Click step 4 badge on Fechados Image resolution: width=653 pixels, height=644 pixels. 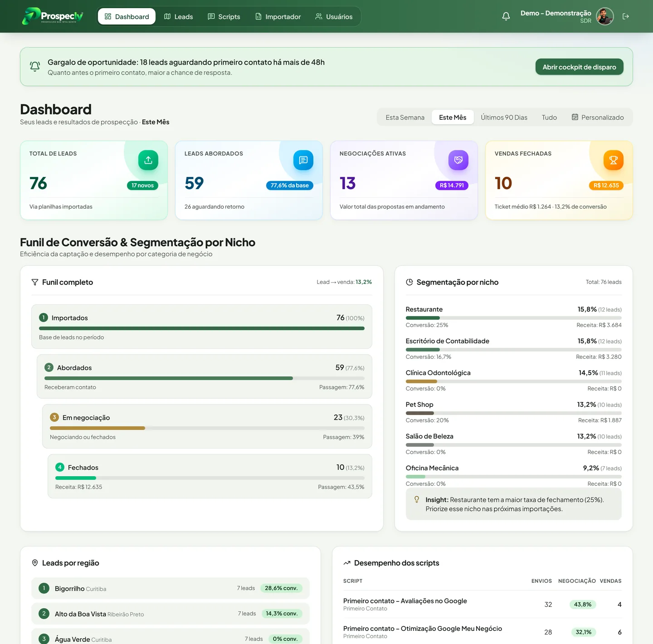coord(60,467)
